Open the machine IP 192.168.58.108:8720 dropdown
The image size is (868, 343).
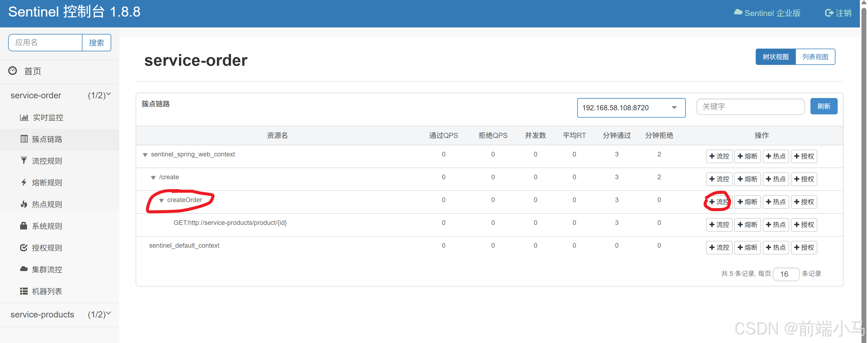(631, 108)
